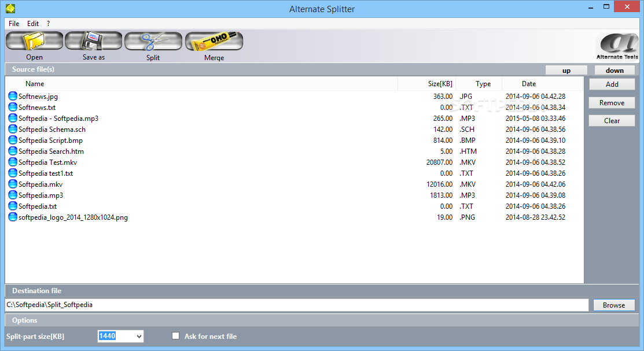Select Softpedia Test.mkv file name

[47, 162]
